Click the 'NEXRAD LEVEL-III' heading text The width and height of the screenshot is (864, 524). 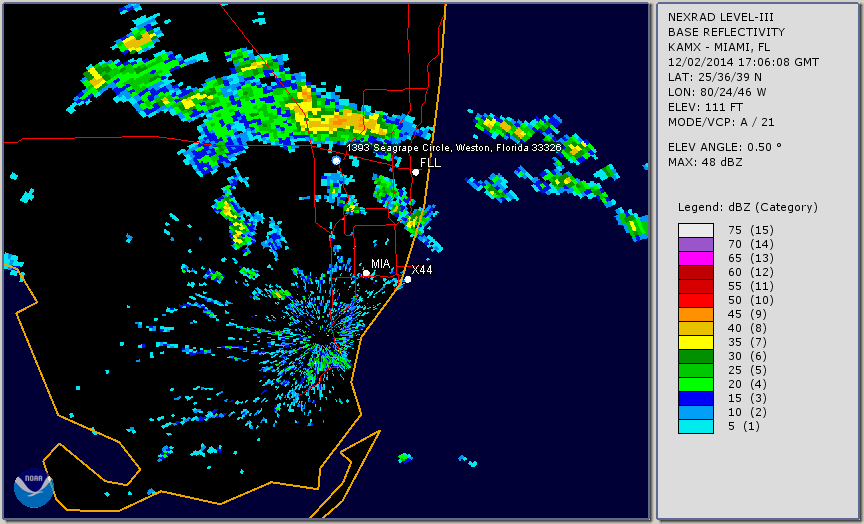[721, 18]
